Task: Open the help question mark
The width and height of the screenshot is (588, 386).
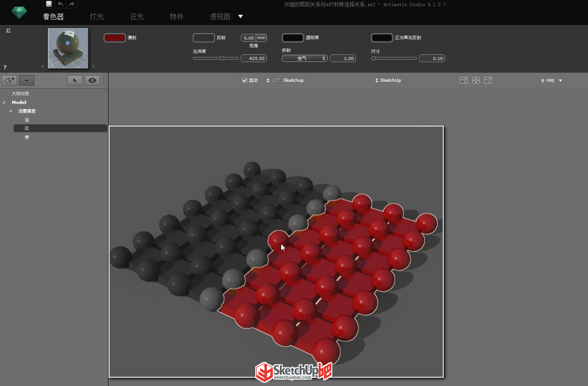Action: (5, 67)
